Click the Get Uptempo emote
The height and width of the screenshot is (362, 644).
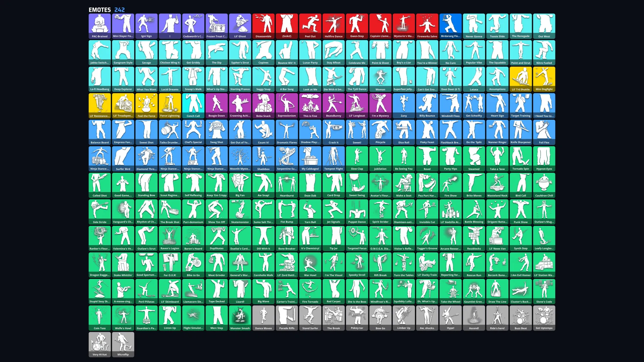tap(544, 318)
